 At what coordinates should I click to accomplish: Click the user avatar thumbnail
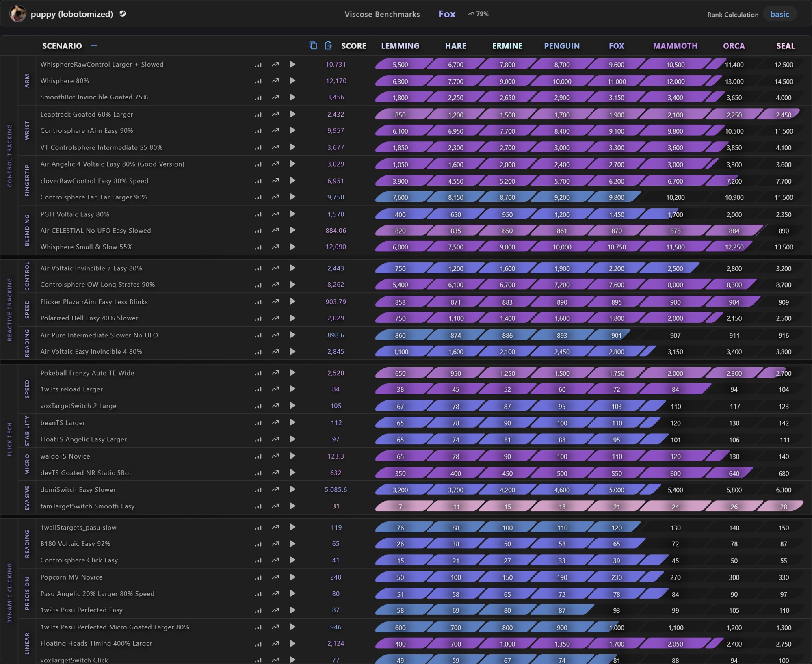click(x=17, y=14)
